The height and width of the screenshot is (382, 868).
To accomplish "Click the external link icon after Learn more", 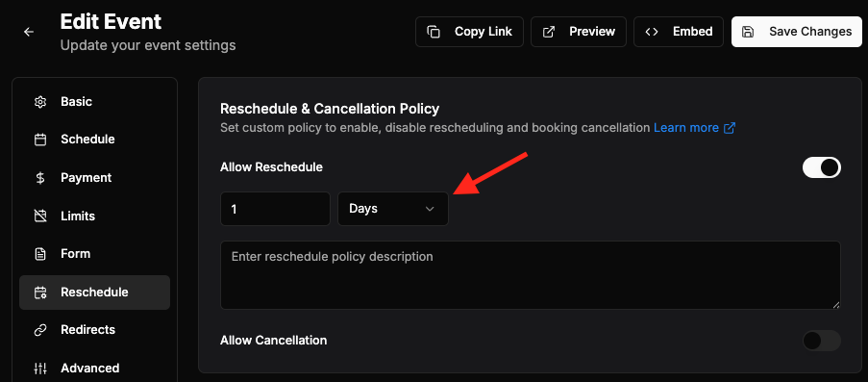I will tap(730, 128).
